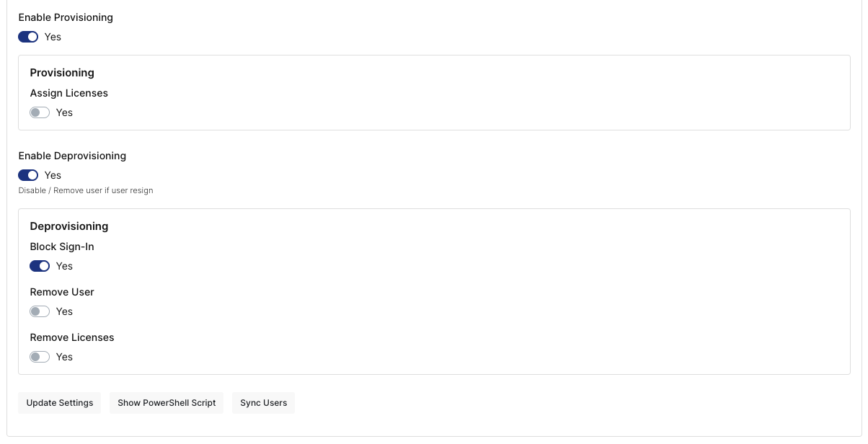Image resolution: width=868 pixels, height=444 pixels.
Task: Click the Yes label under Remove User
Action: (x=64, y=311)
